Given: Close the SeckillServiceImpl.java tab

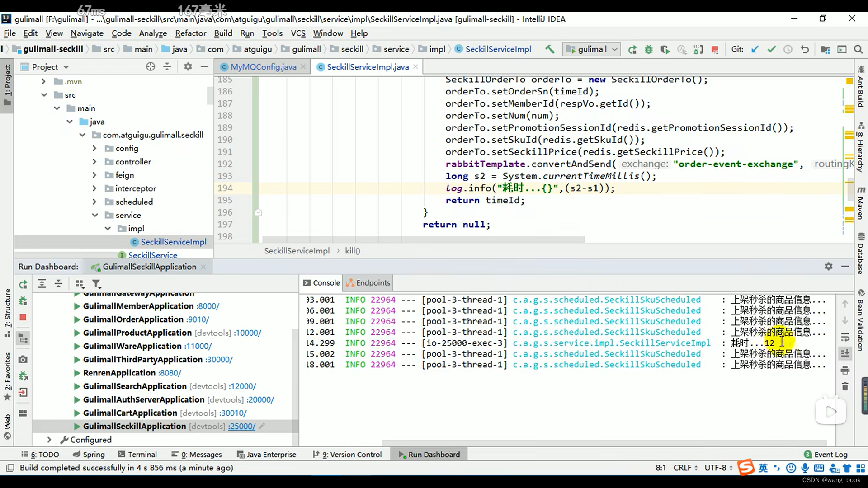Looking at the screenshot, I should click(x=415, y=67).
